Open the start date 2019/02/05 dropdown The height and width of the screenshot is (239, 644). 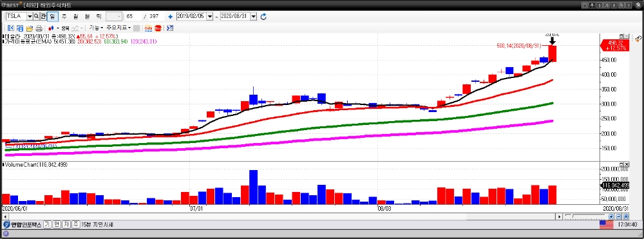211,16
